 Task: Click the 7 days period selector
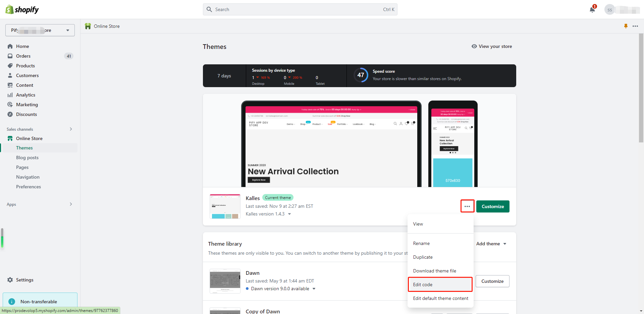pyautogui.click(x=224, y=76)
